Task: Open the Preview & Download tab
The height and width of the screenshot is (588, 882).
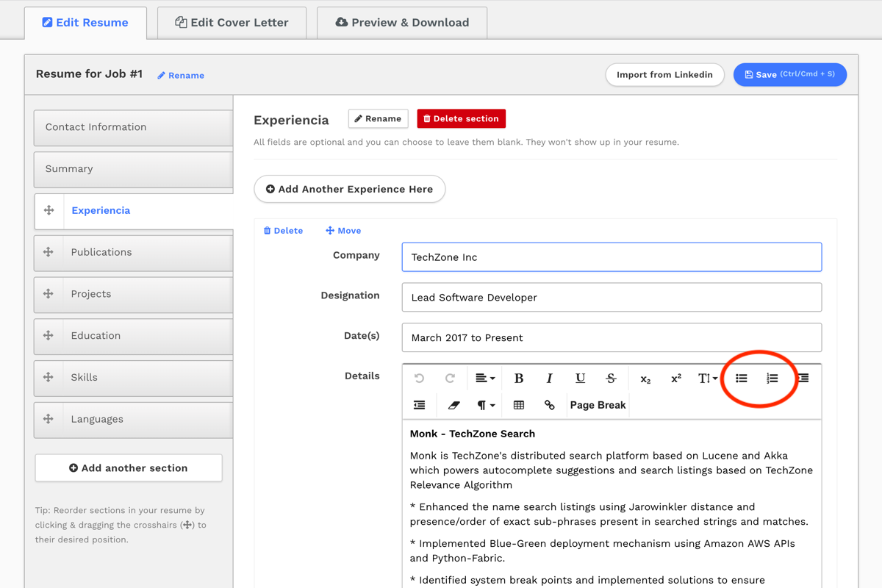Action: [x=401, y=23]
